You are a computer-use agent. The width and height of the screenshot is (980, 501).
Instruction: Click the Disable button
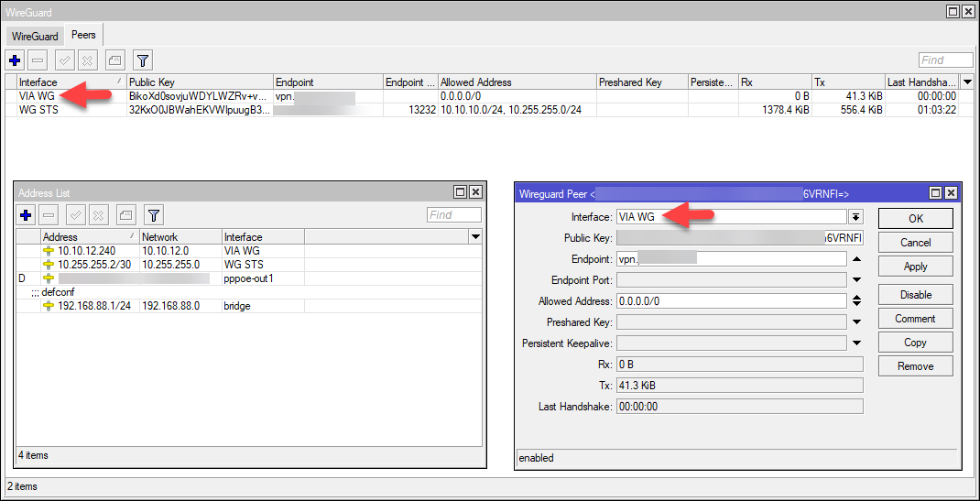coord(916,295)
